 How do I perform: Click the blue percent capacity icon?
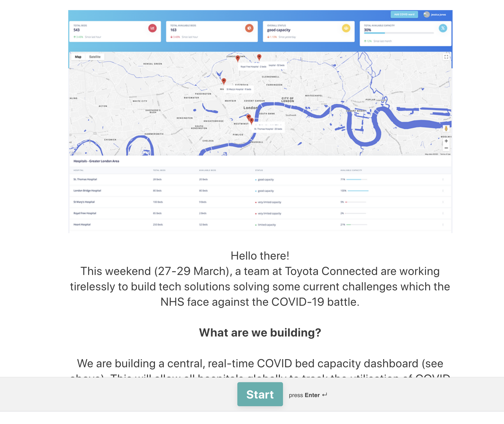tap(443, 28)
